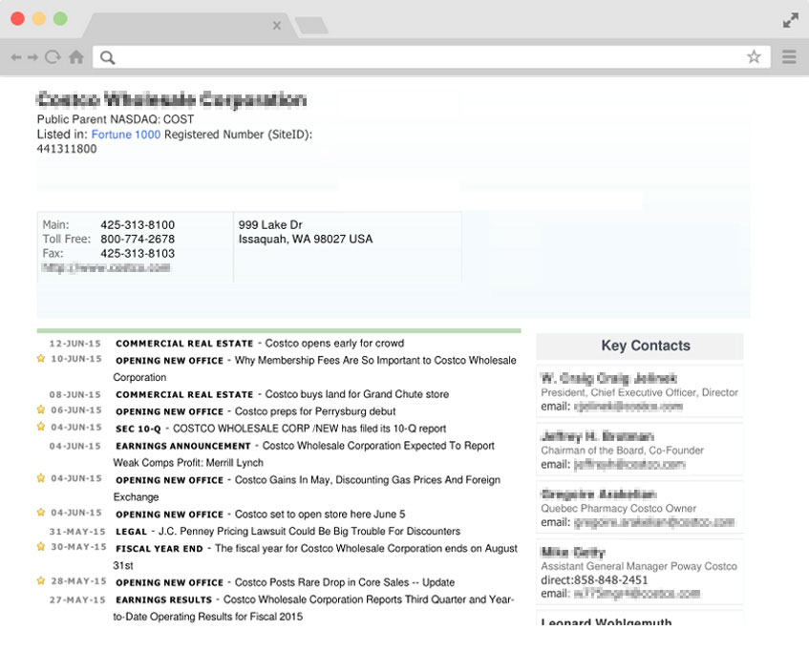
Task: Open the 'Costco opens early for crowd' headline
Action: pos(334,344)
